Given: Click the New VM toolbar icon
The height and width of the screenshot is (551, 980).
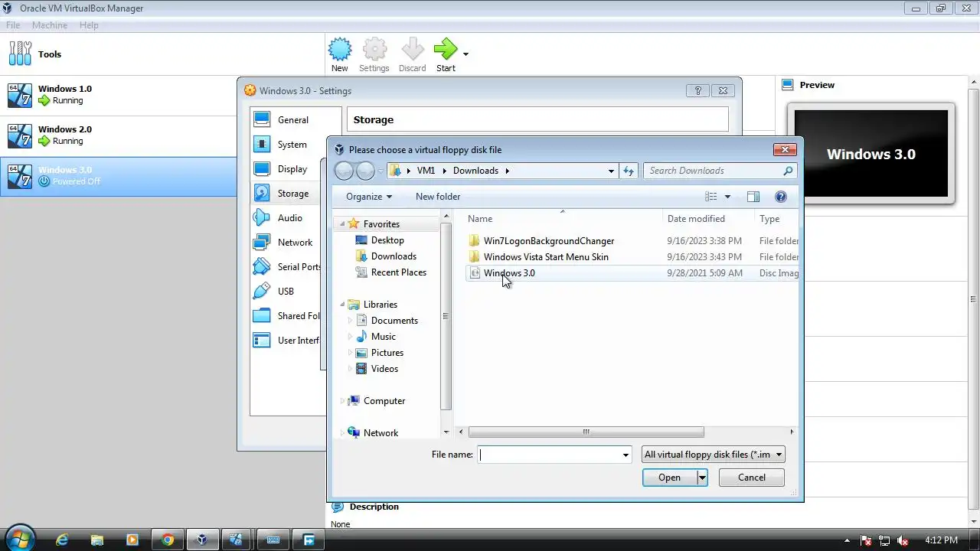Looking at the screenshot, I should coord(339,54).
